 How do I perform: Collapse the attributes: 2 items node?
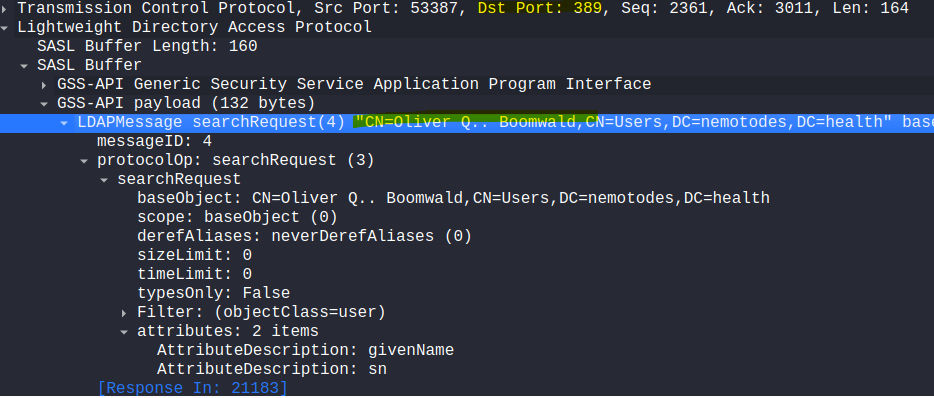124,332
